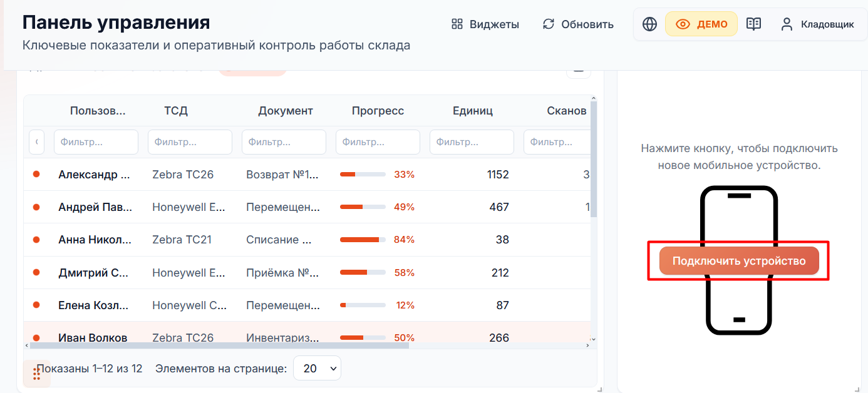Select the Александр ... user row
868x393 pixels.
click(307, 175)
